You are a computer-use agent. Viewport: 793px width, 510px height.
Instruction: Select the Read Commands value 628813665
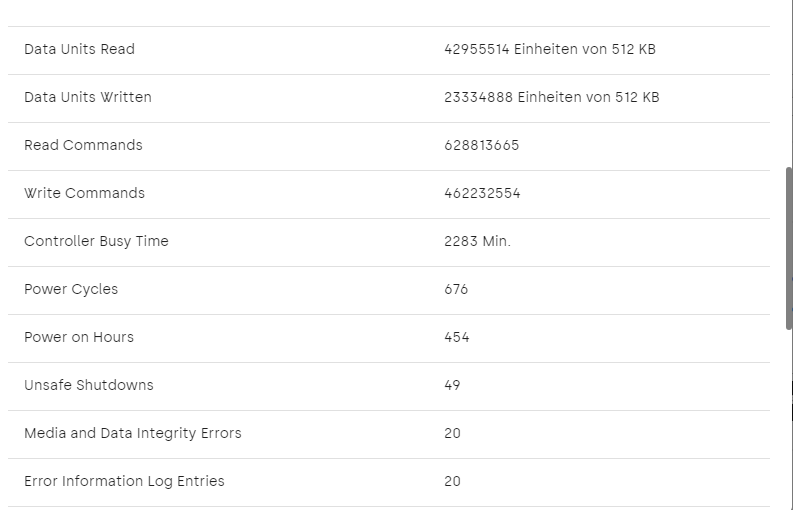[x=482, y=145]
